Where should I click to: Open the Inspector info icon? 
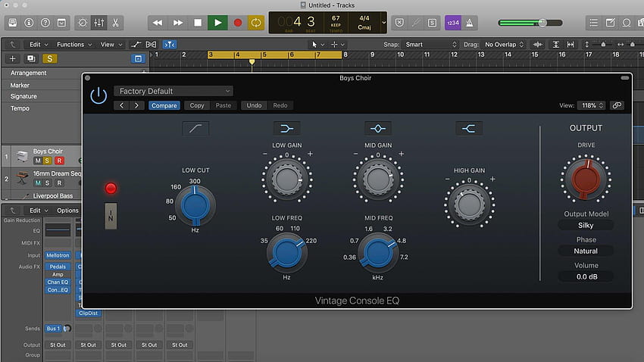(x=29, y=23)
